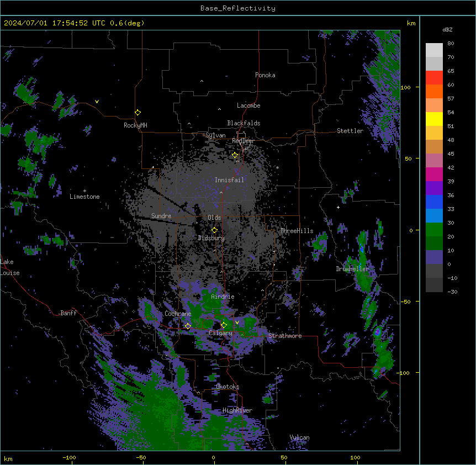Click the asterisk marker above Limestone
This screenshot has height=465, width=476.
tap(84, 191)
